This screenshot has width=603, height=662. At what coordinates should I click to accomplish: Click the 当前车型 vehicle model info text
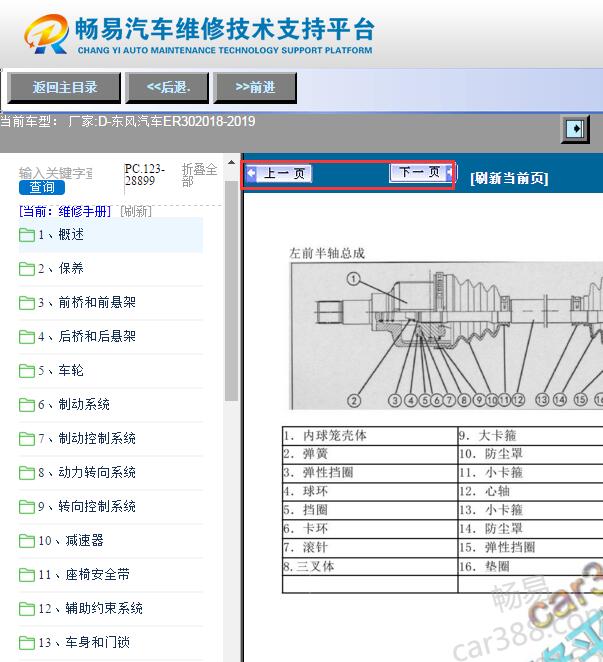point(128,122)
